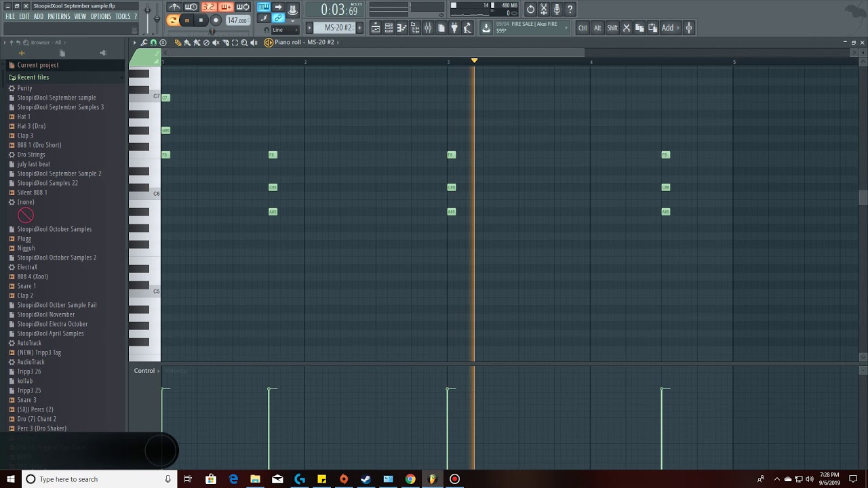
Task: Click the download content library icon
Action: (x=486, y=28)
